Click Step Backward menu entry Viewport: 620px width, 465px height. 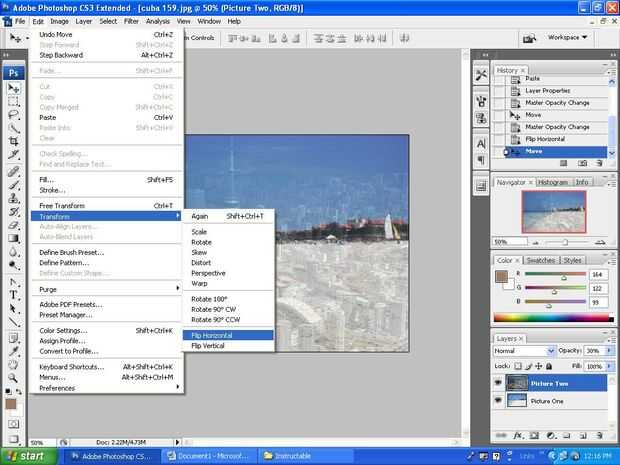(x=106, y=55)
